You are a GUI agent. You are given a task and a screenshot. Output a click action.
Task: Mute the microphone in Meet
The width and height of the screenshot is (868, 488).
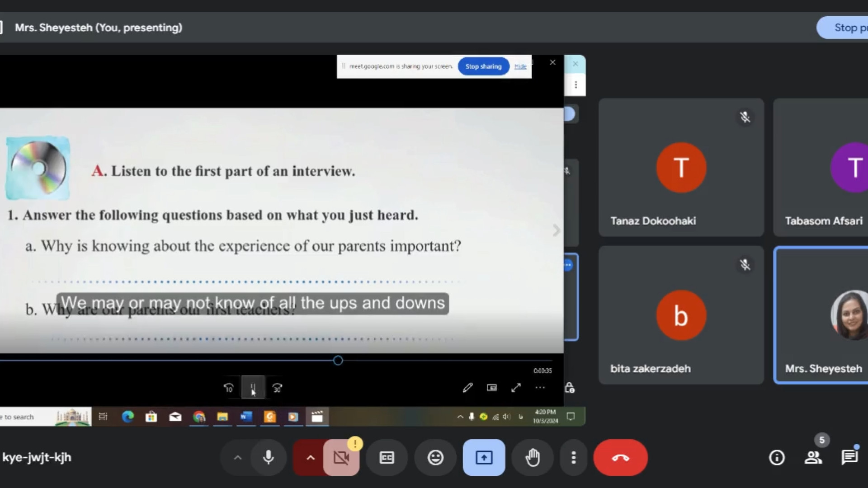[268, 457]
